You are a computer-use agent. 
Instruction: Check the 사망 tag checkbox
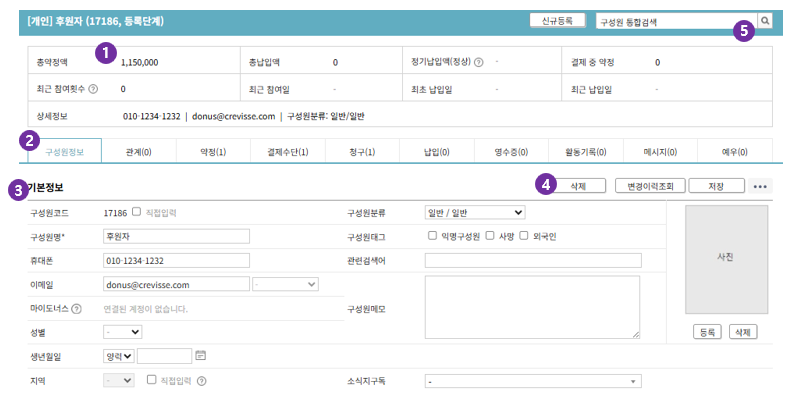pyautogui.click(x=490, y=235)
